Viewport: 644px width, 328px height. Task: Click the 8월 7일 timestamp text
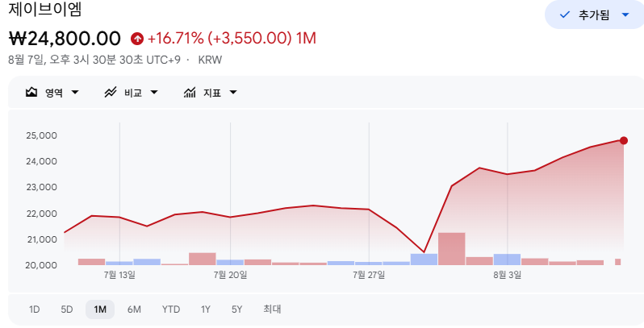point(94,60)
